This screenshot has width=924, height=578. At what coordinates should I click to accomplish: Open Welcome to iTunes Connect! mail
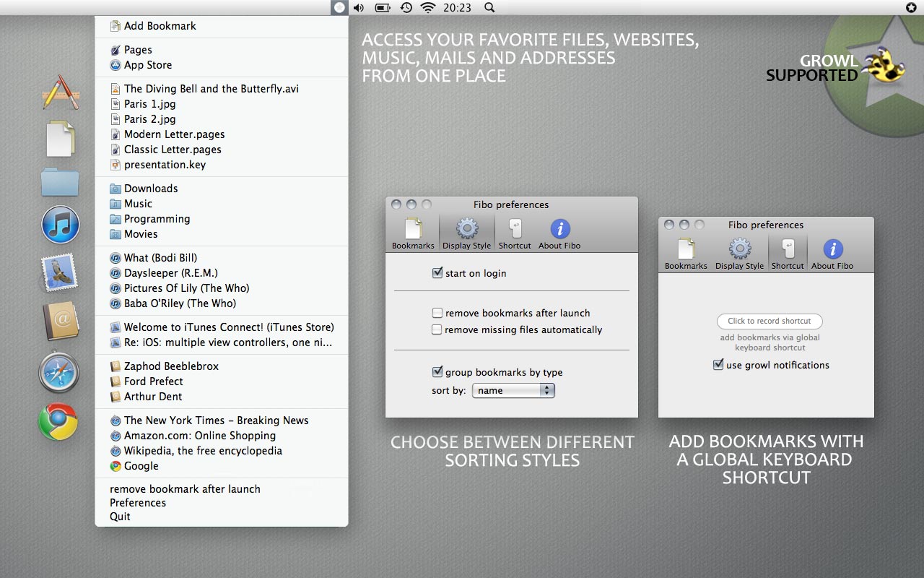pos(222,327)
